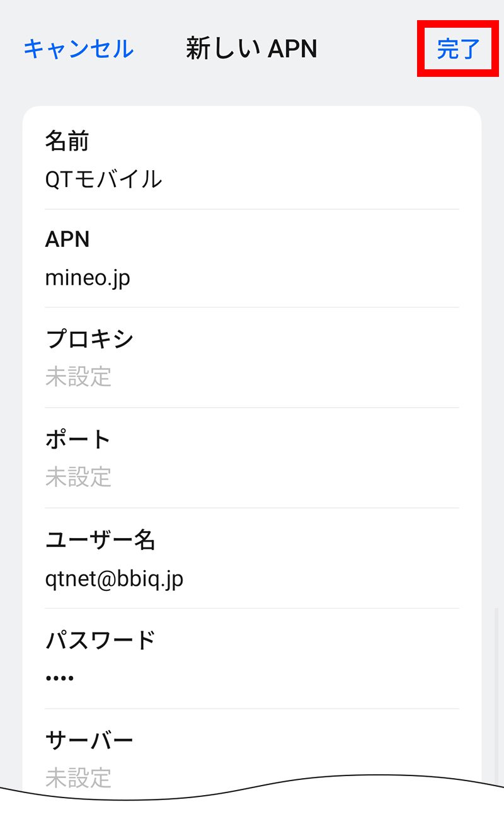Click the vertical scrollbar at right edge
Viewport: 504px width, 819px height.
click(496, 693)
